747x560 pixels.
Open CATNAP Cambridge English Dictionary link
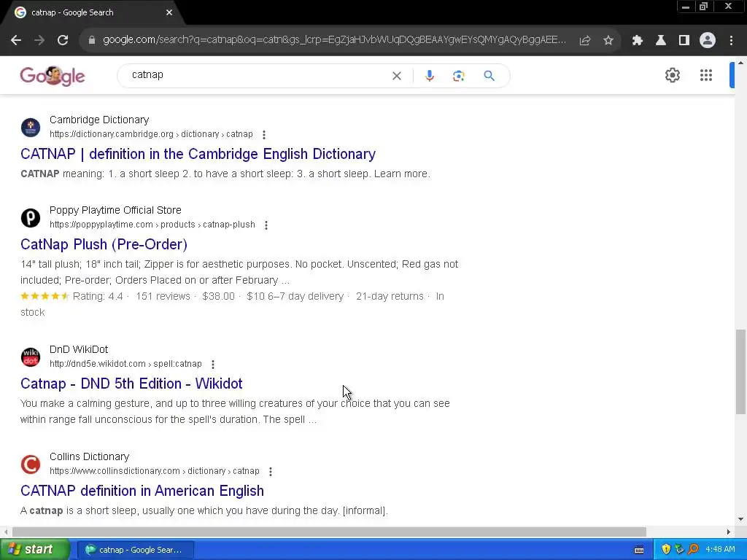coord(198,154)
